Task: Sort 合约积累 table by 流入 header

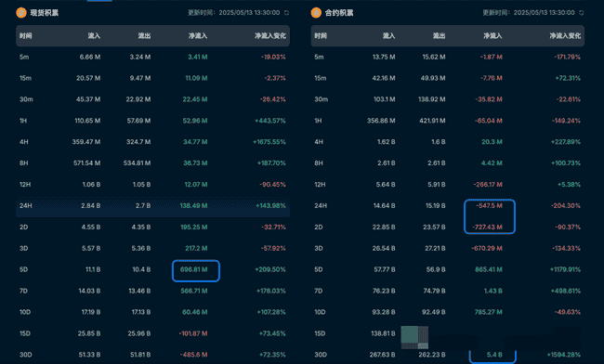Action: 388,36
